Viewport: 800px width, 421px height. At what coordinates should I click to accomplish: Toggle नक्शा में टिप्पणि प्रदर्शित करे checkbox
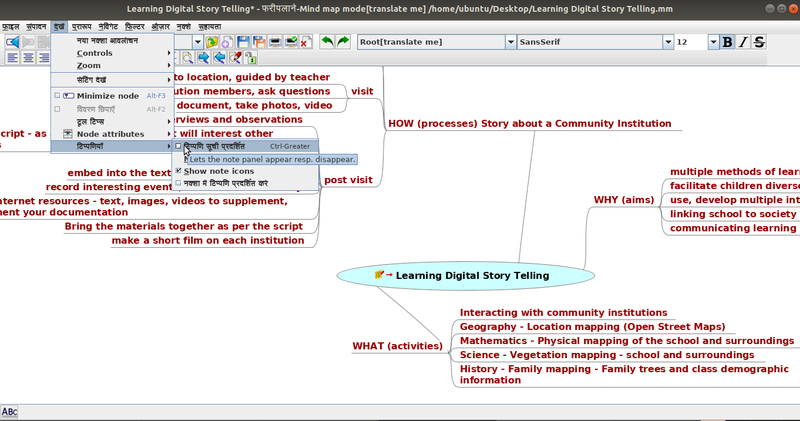pyautogui.click(x=178, y=183)
